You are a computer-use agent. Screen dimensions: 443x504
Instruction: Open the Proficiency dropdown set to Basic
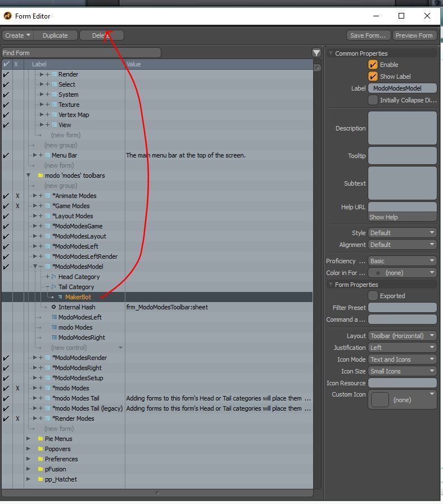click(402, 261)
